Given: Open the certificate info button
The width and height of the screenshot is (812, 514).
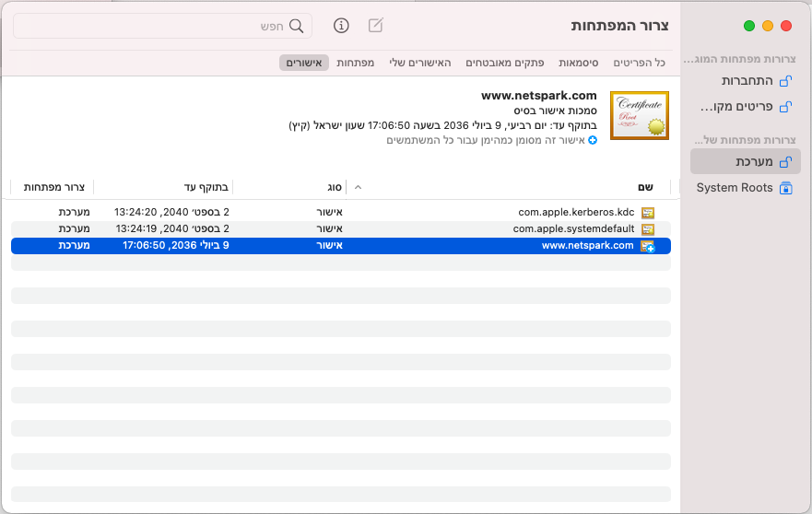Looking at the screenshot, I should click(341, 26).
